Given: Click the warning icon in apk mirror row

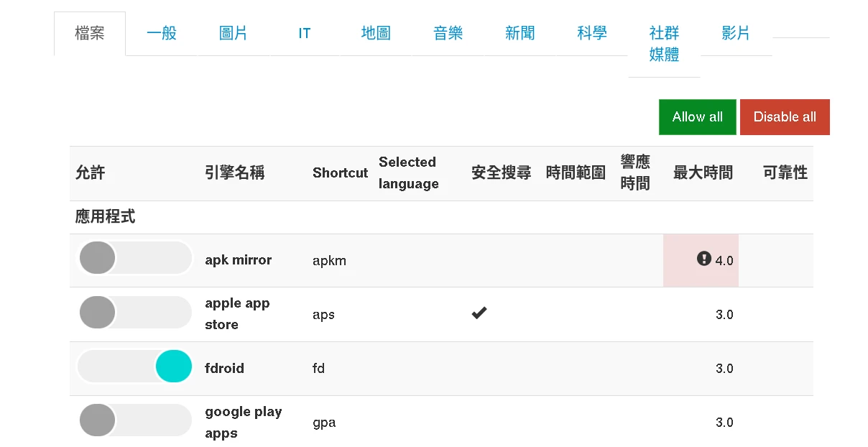Looking at the screenshot, I should (703, 259).
